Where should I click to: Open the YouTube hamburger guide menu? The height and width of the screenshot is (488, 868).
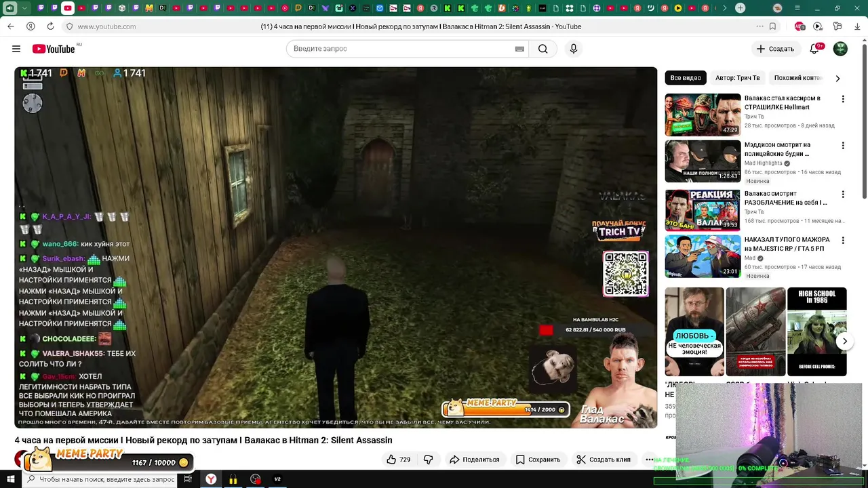click(16, 49)
